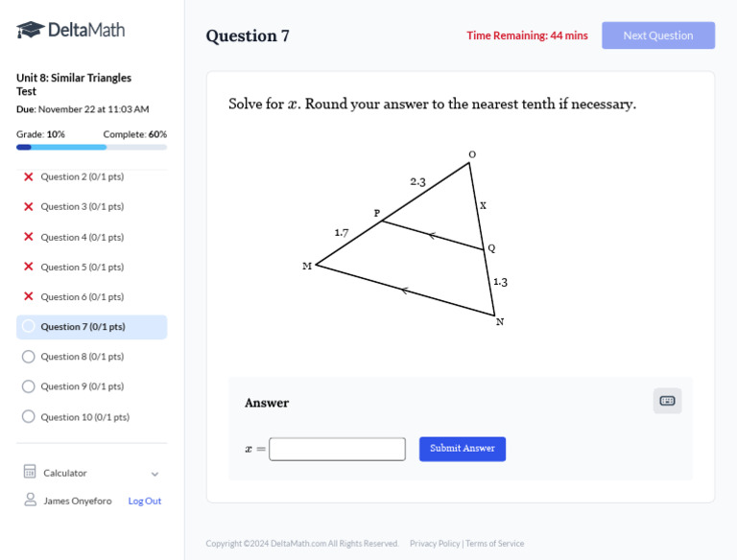Click red X beside Question 3
737x560 pixels.
coord(29,206)
